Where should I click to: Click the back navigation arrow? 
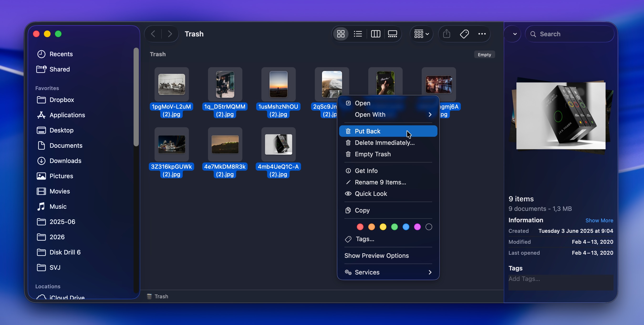pos(153,34)
